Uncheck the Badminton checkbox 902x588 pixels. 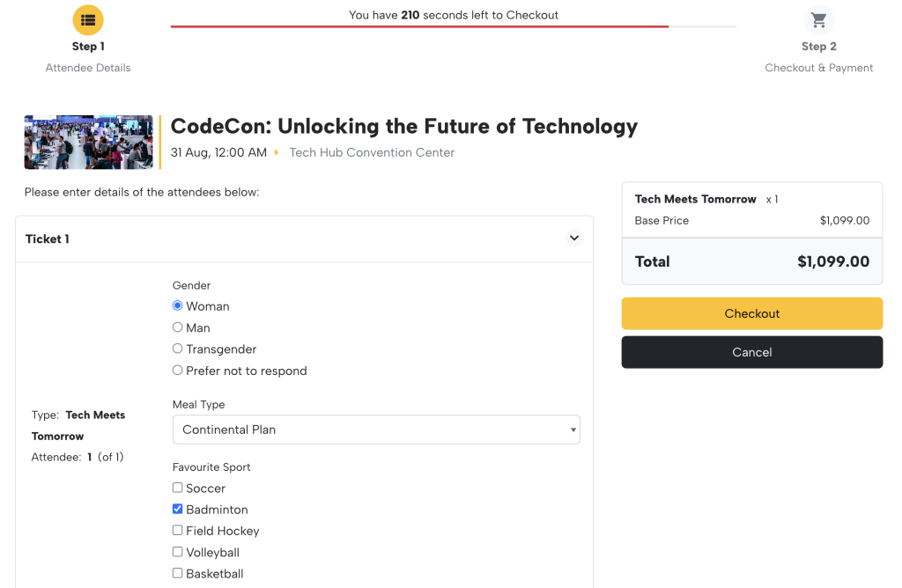click(x=177, y=509)
